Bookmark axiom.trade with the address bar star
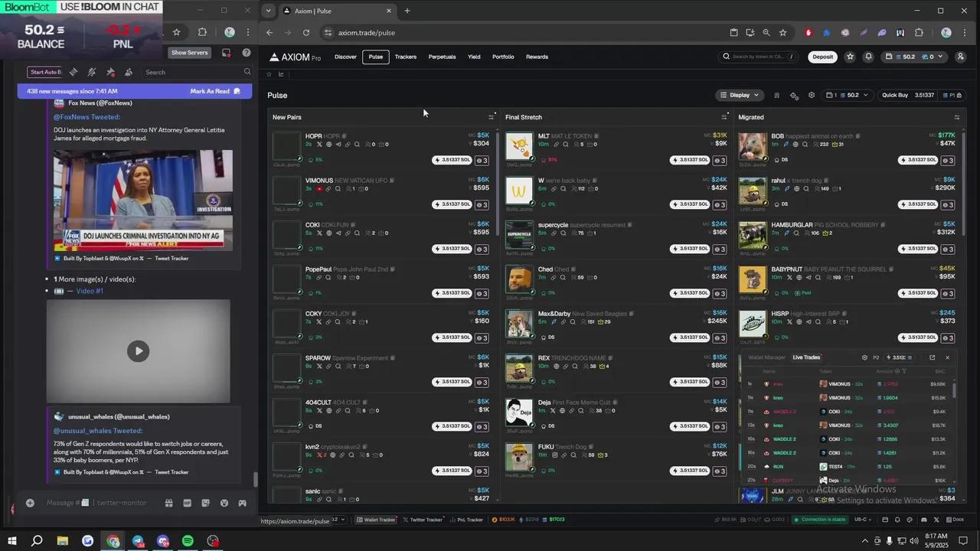Image resolution: width=980 pixels, height=551 pixels. point(782,33)
